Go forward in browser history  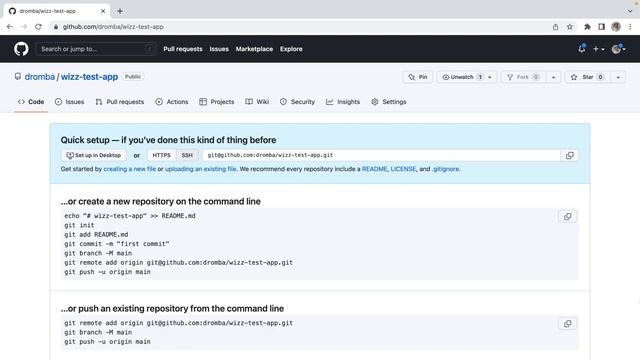tap(24, 27)
